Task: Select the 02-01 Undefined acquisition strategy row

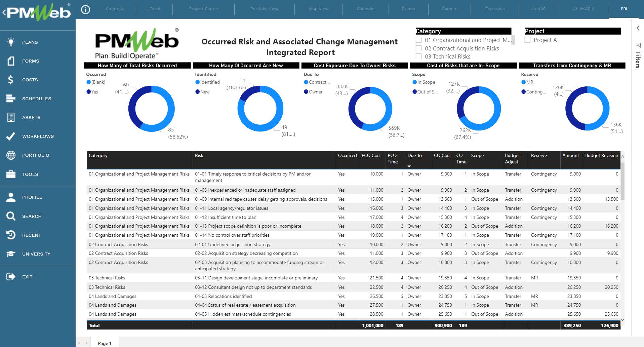Action: tap(353, 244)
